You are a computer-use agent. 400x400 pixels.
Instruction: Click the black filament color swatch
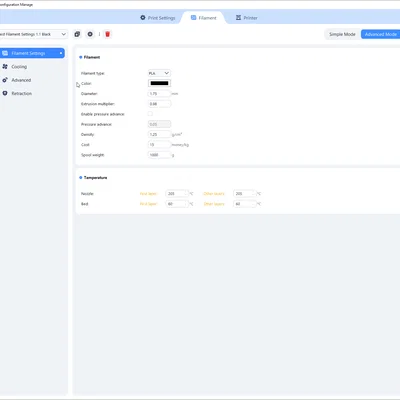[159, 83]
